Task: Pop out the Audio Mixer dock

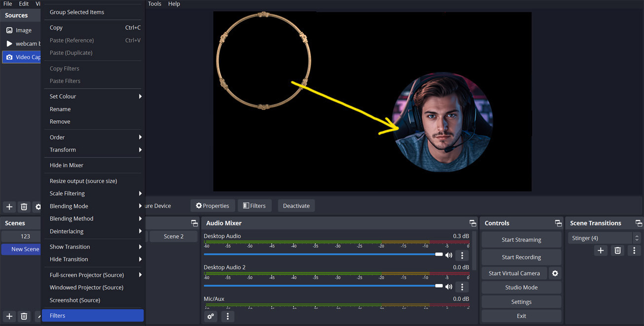Action: coord(473,223)
